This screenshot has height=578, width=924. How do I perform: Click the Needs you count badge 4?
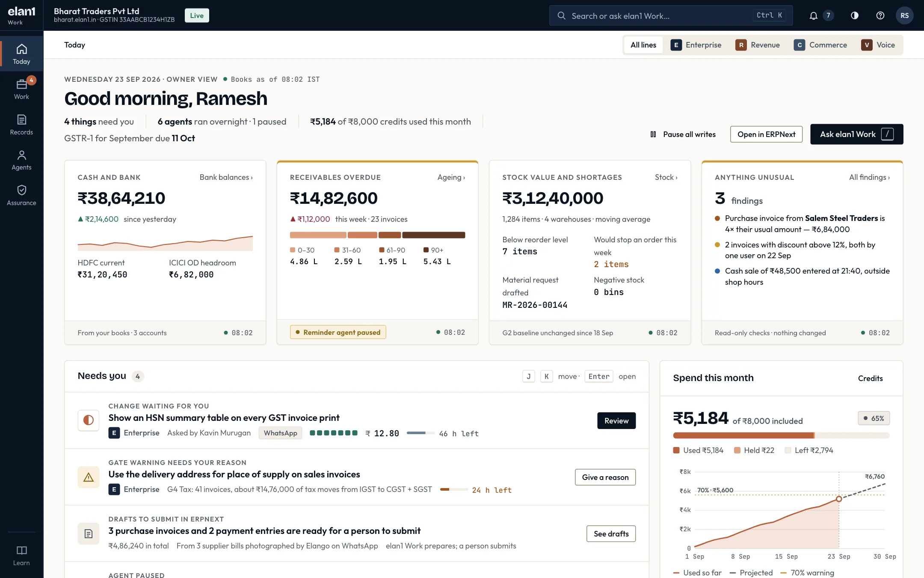[x=137, y=376]
